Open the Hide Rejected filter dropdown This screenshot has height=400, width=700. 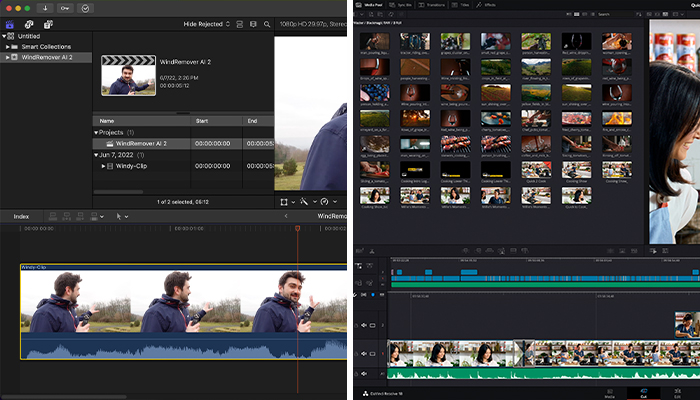click(x=206, y=24)
